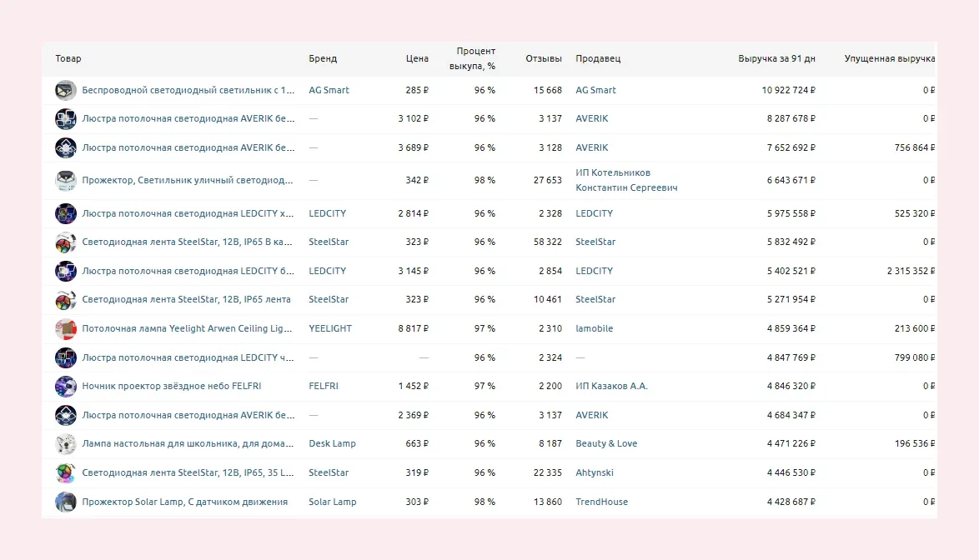Click the AVERIK chandelier thumbnail priced 3 689 ₽
The image size is (979, 560).
click(x=66, y=147)
